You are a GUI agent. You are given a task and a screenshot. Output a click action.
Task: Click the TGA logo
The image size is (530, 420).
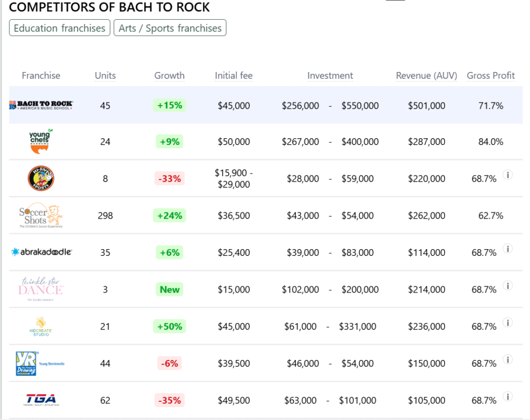41,400
